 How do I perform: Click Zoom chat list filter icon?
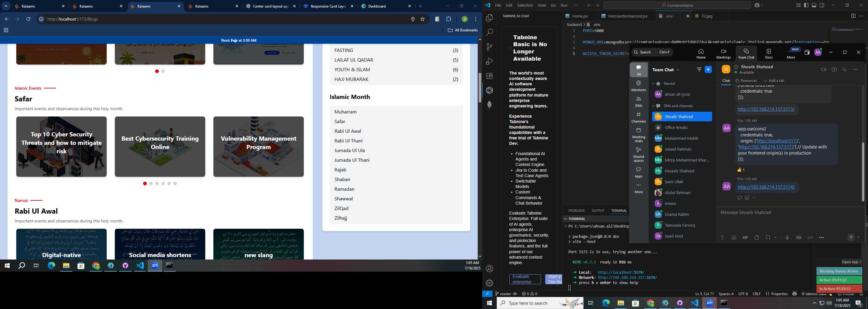tap(699, 69)
